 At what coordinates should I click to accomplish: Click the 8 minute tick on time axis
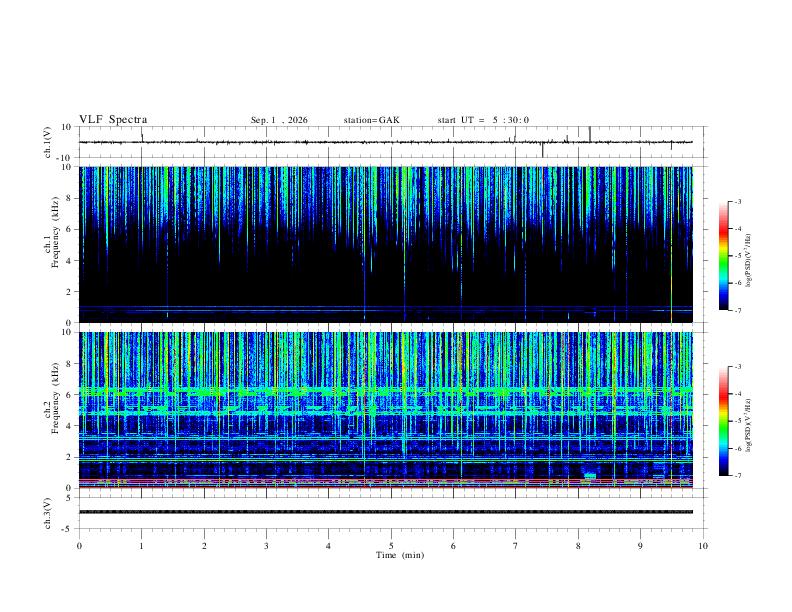pyautogui.click(x=578, y=546)
